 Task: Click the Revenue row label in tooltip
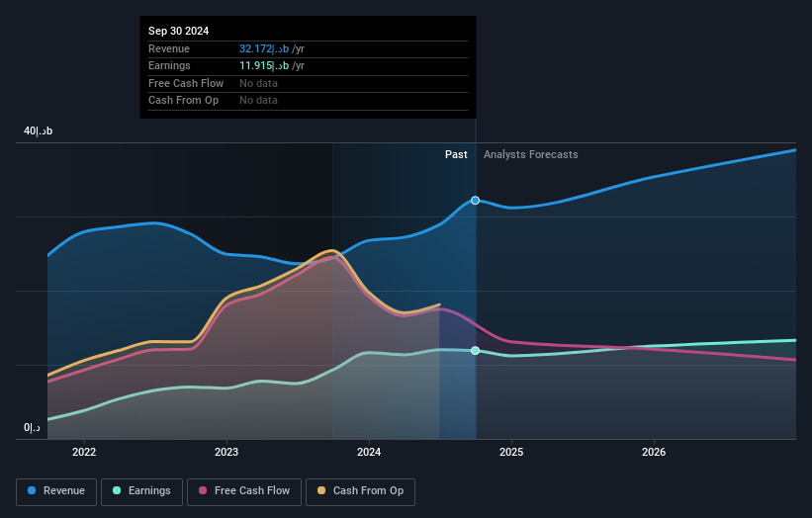click(x=169, y=49)
